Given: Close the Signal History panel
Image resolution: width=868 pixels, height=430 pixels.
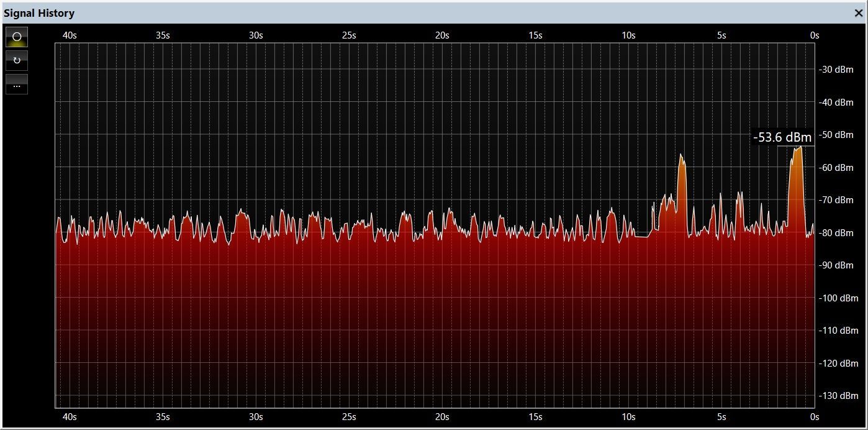Looking at the screenshot, I should coord(858,13).
